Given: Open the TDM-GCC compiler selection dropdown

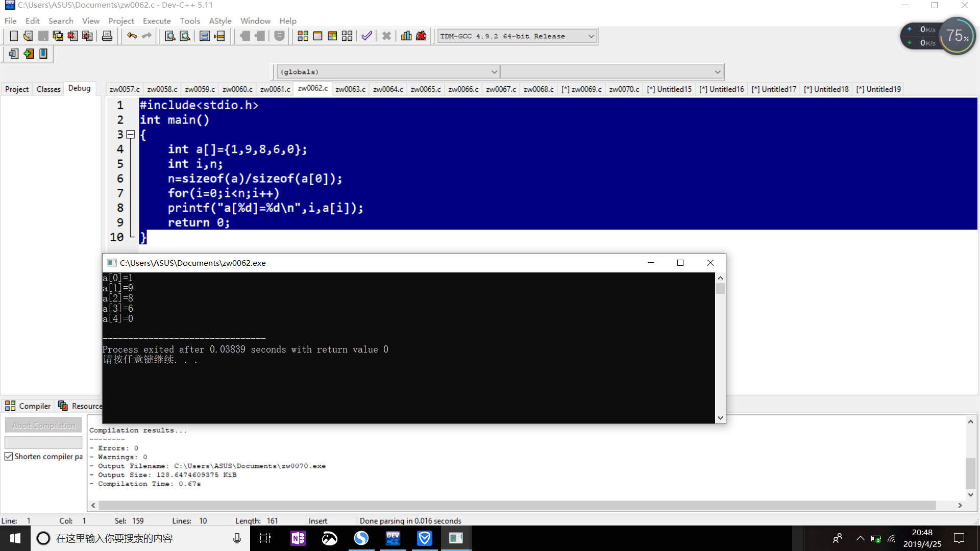Looking at the screenshot, I should [591, 36].
